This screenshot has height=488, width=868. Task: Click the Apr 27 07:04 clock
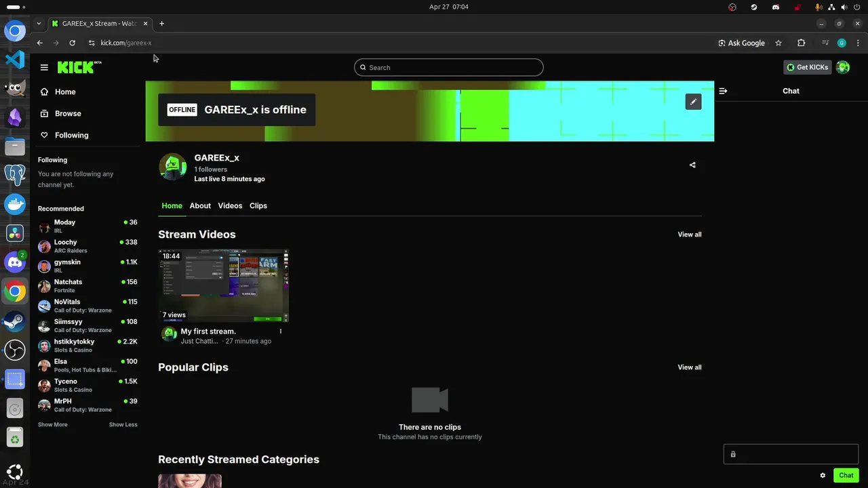click(x=449, y=7)
